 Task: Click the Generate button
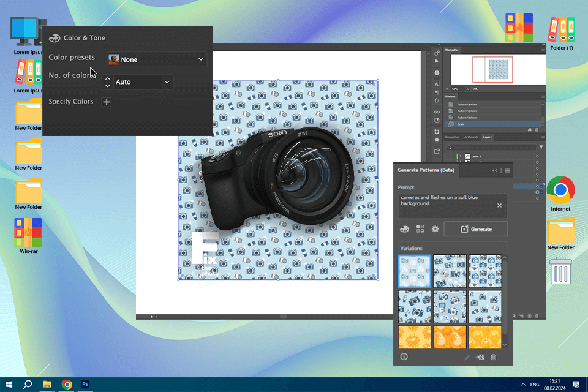(476, 229)
